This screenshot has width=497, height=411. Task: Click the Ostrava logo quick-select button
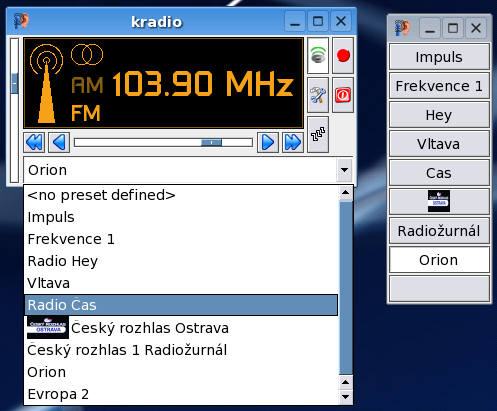pyautogui.click(x=439, y=201)
